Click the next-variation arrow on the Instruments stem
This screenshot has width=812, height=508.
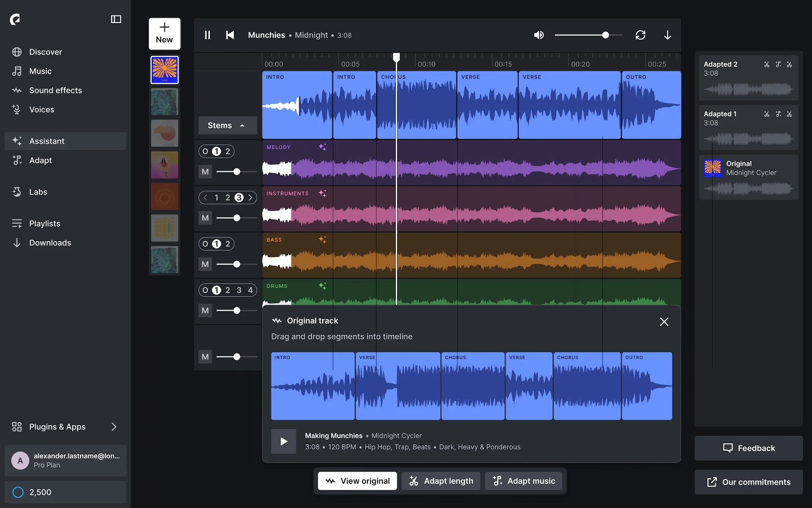click(250, 197)
